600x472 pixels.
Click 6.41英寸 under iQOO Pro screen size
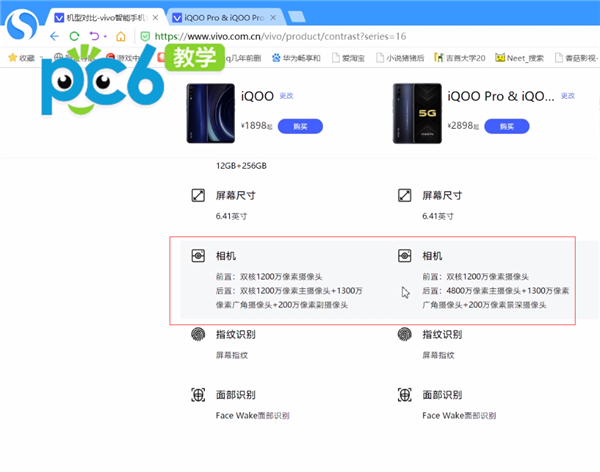[438, 216]
